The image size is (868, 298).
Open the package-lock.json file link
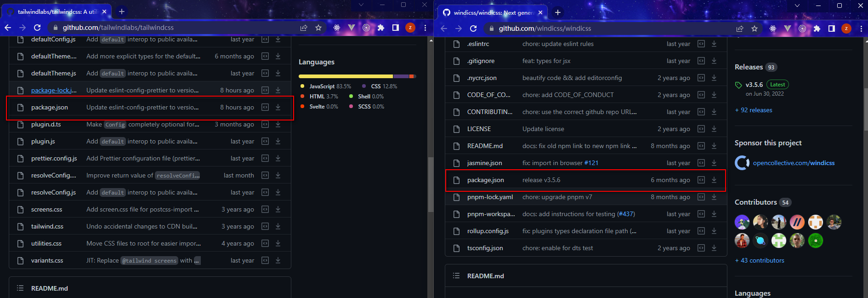pos(54,90)
